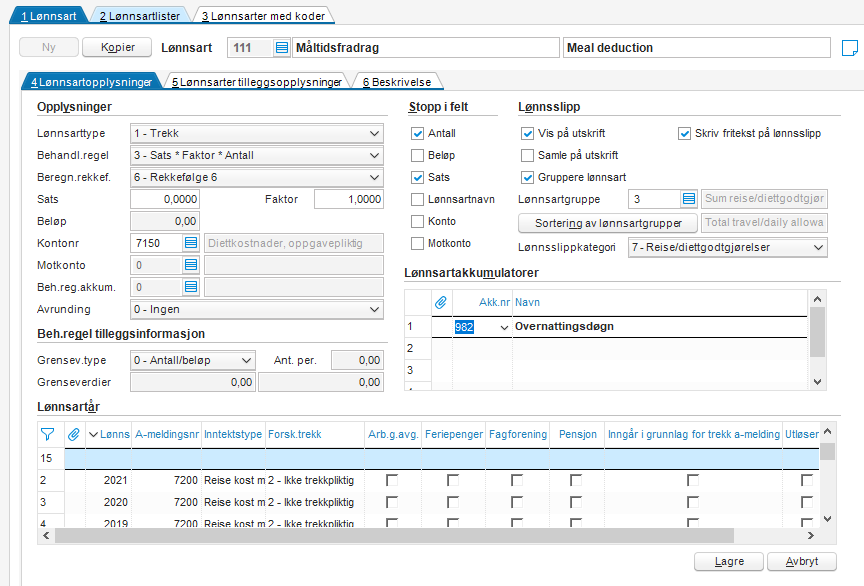Click the Pensjon column header
Screen dimensions: 864x586
tap(577, 434)
